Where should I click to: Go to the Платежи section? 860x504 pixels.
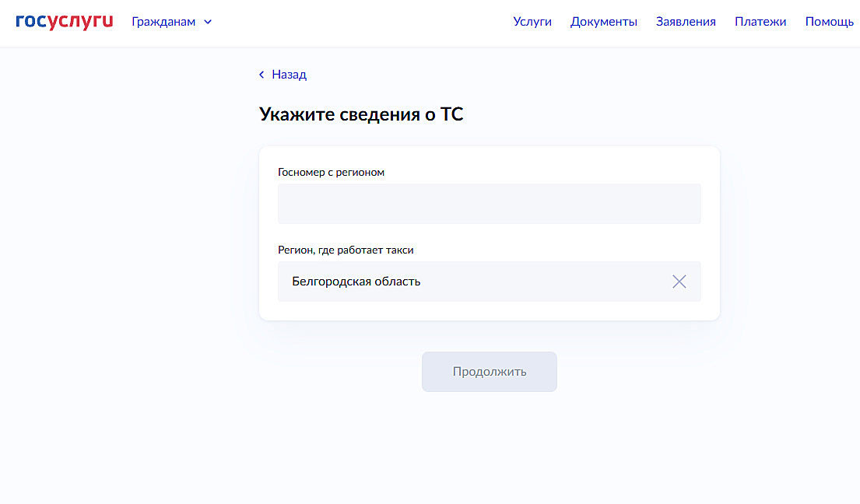[760, 21]
